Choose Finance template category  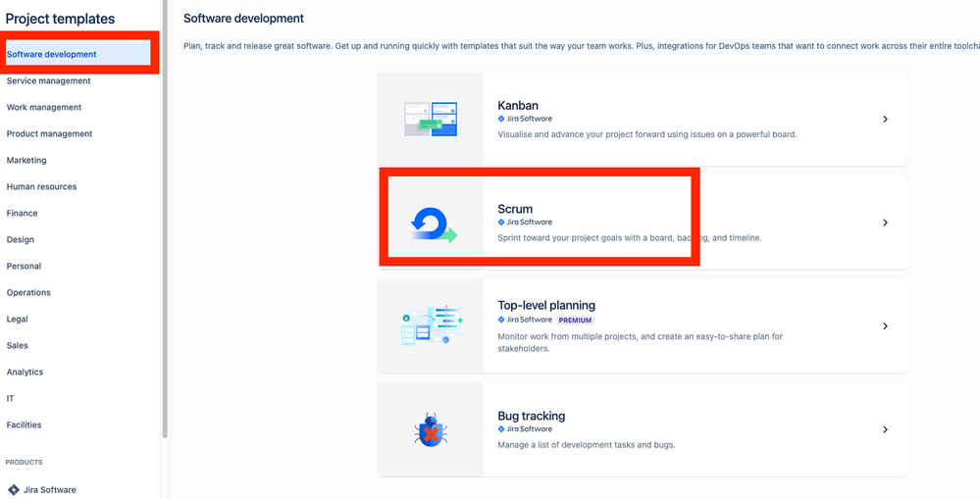pos(22,213)
